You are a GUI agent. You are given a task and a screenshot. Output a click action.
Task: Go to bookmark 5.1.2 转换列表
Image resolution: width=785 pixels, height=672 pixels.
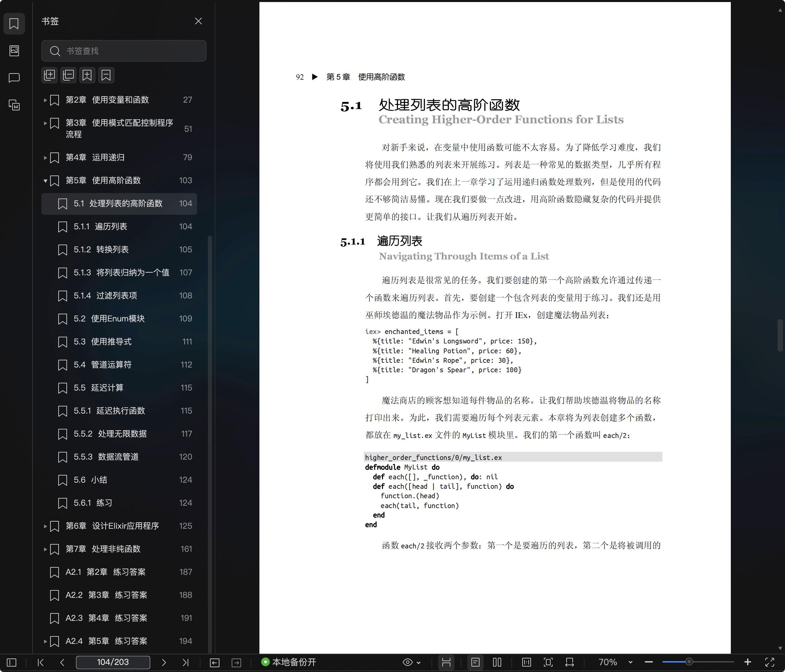(x=119, y=250)
